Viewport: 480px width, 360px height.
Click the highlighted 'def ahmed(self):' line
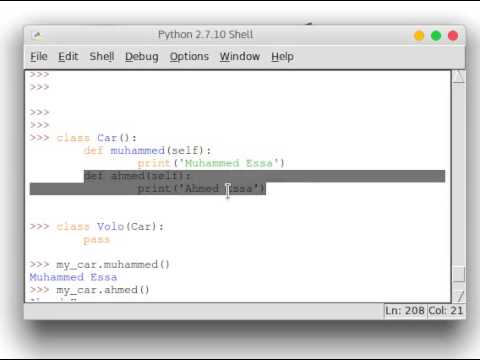click(138, 176)
